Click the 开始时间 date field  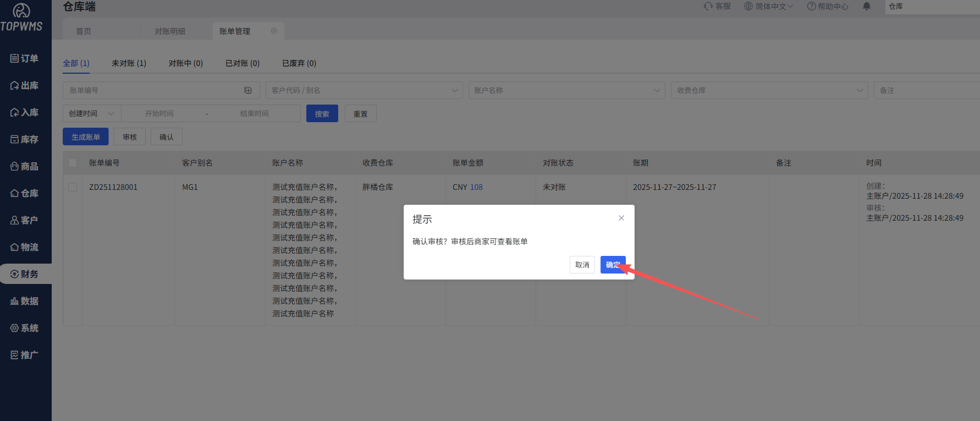159,113
